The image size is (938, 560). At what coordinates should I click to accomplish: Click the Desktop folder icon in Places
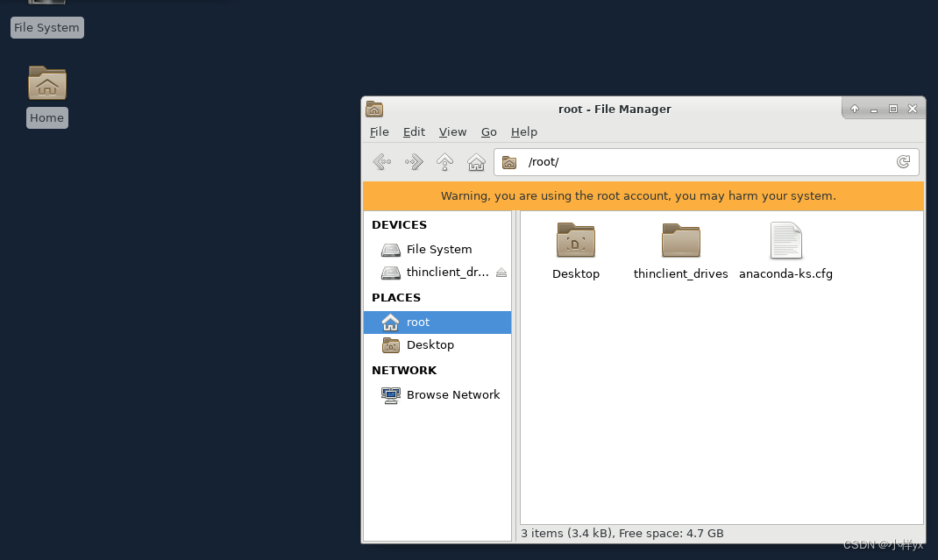(x=391, y=345)
